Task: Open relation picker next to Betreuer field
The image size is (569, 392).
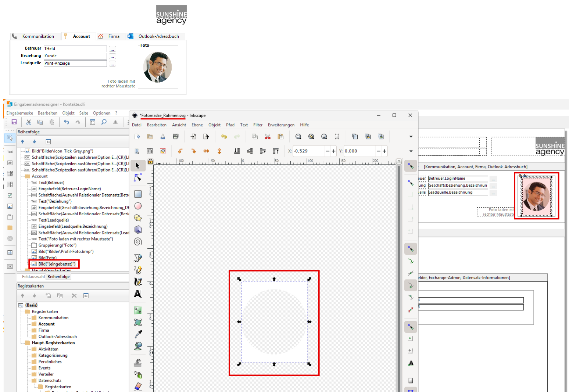Action: (x=112, y=49)
